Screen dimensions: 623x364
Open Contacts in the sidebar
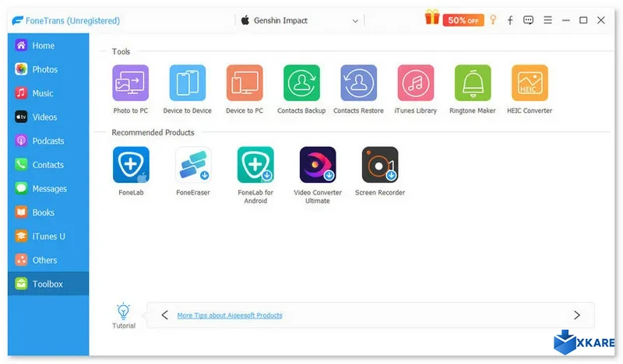[48, 164]
